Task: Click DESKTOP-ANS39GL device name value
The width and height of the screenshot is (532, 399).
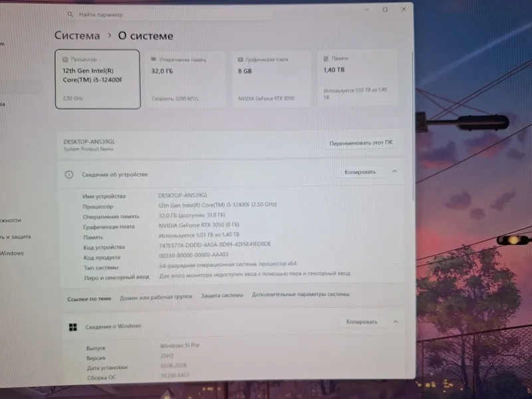Action: point(183,195)
